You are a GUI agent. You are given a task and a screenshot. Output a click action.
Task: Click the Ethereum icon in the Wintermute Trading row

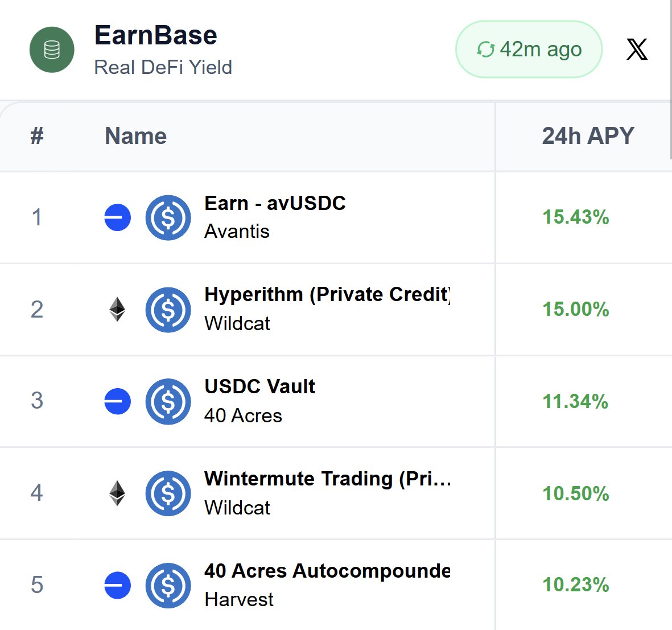coord(117,493)
